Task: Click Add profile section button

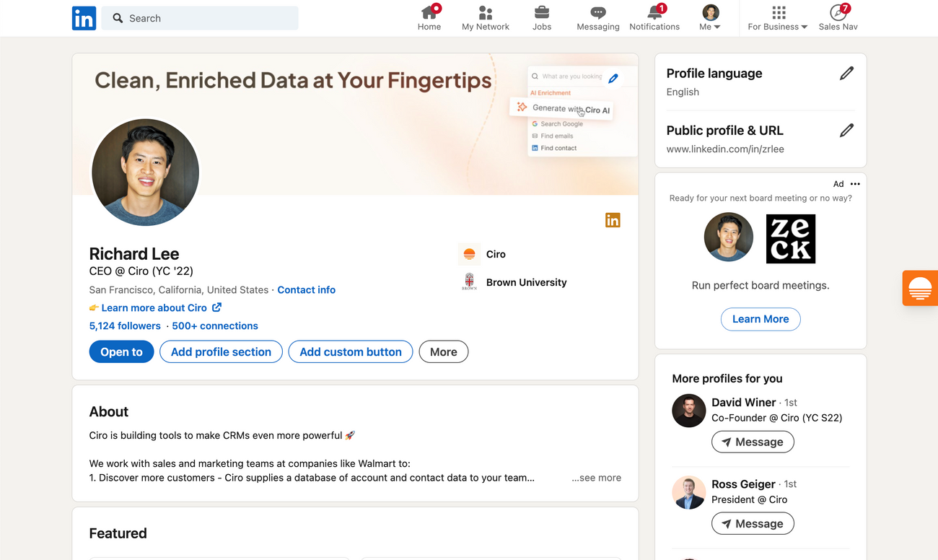Action: pyautogui.click(x=221, y=352)
